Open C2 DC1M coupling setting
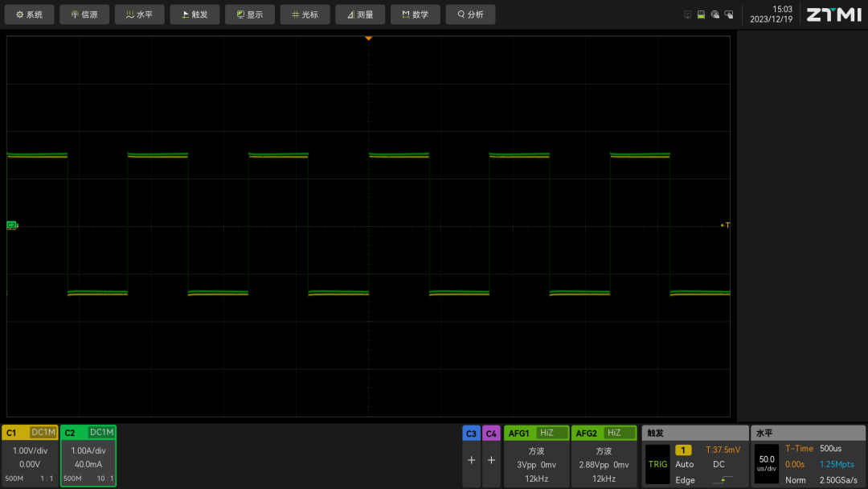The image size is (868, 489). [101, 433]
